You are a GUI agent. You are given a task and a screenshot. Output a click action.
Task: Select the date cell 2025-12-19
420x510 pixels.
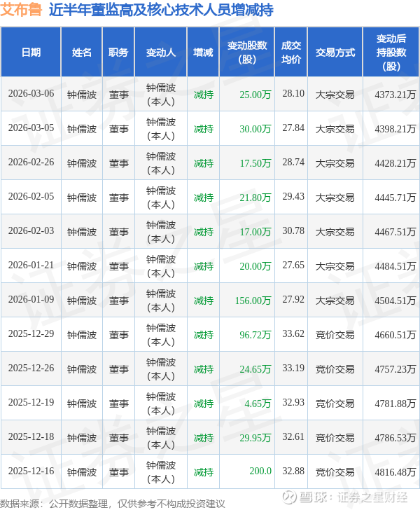pyautogui.click(x=31, y=403)
